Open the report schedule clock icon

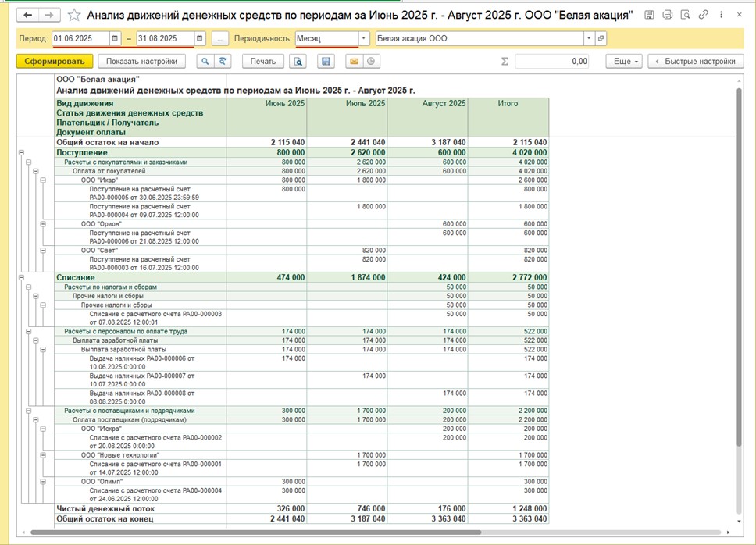[x=371, y=61]
